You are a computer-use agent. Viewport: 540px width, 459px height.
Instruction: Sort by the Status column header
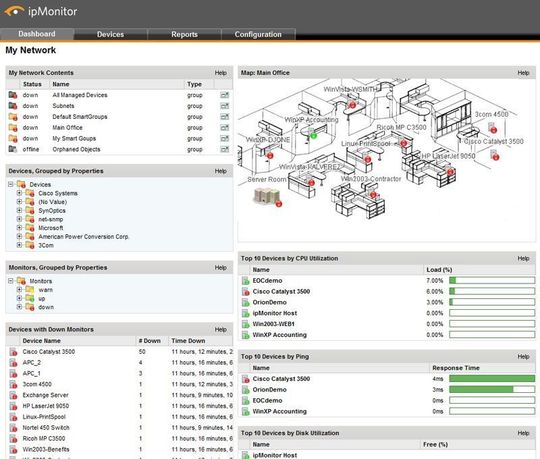point(32,84)
